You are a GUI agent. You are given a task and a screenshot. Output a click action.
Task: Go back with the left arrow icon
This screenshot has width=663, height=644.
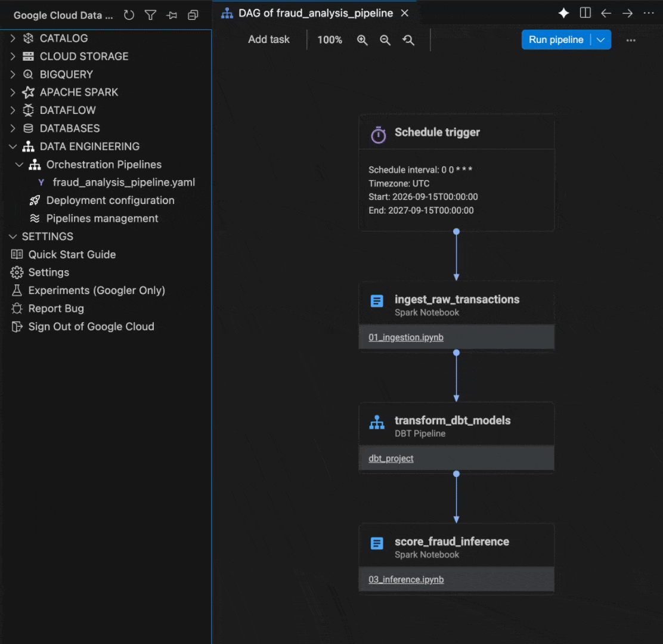(606, 13)
